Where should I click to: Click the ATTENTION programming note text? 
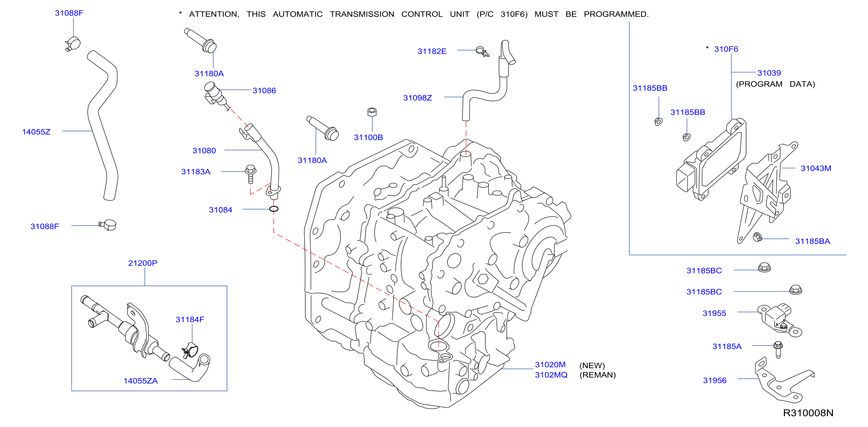coord(414,14)
